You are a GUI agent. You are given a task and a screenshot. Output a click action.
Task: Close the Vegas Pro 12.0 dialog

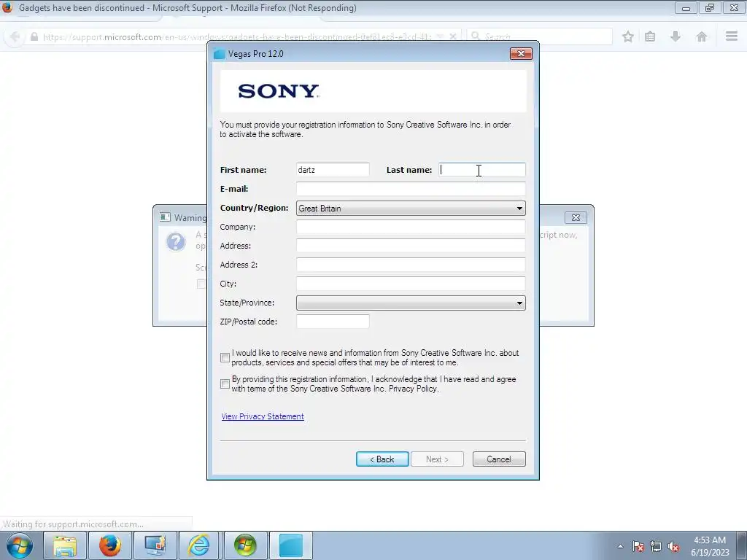pos(521,54)
